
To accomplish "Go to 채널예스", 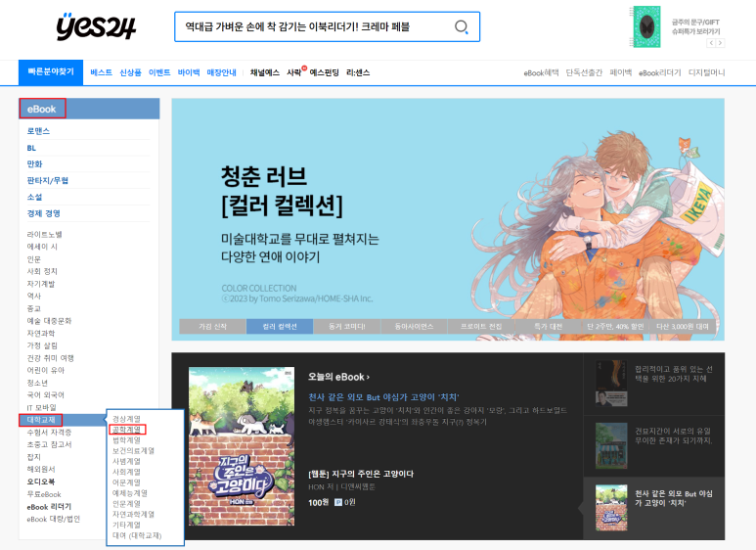I will click(265, 72).
